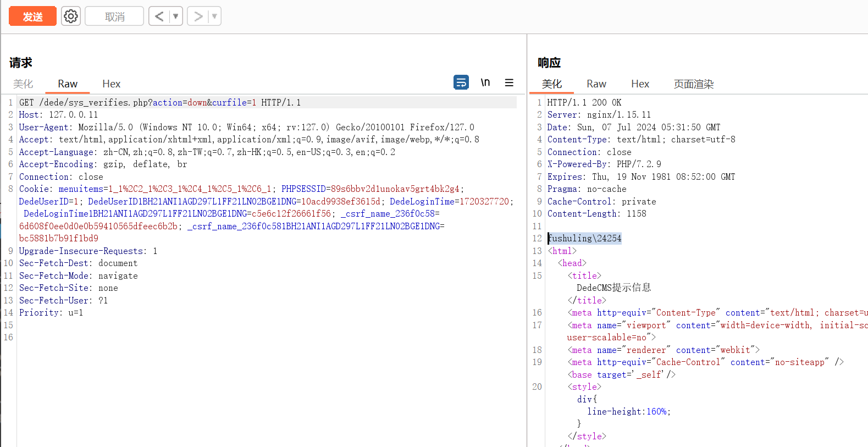Click the Pragma: no-cache line
Viewport: 868px width, 447px height.
click(587, 189)
